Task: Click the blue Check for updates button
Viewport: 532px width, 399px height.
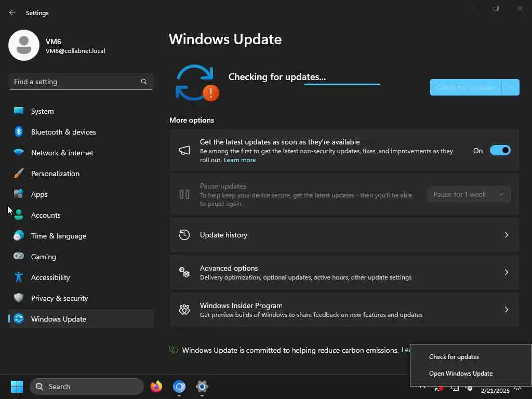Action: click(465, 87)
